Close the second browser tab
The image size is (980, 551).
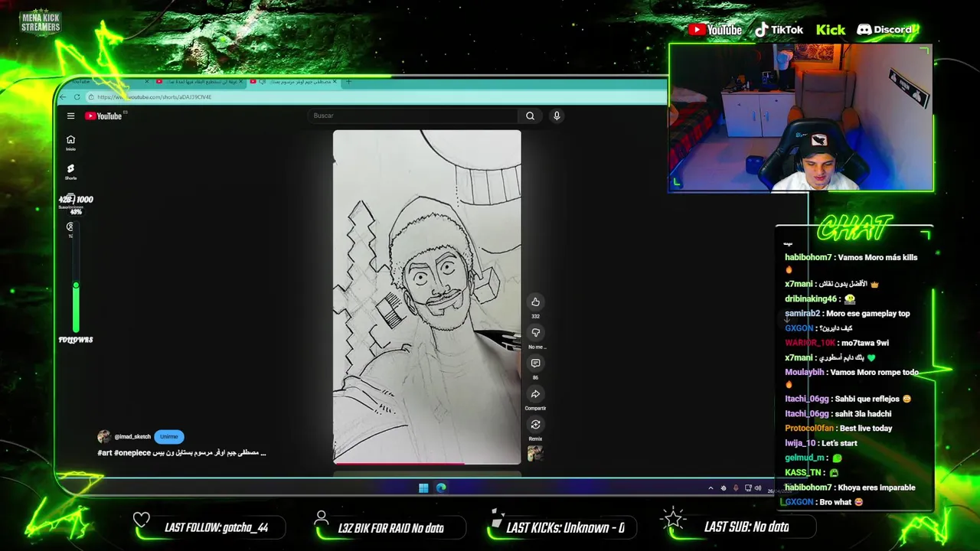[x=241, y=81]
